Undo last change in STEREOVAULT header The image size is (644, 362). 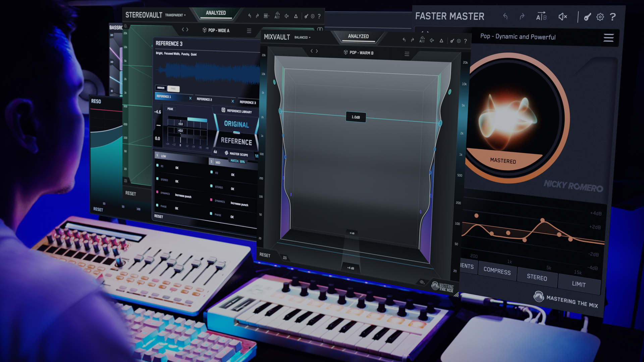tap(250, 16)
